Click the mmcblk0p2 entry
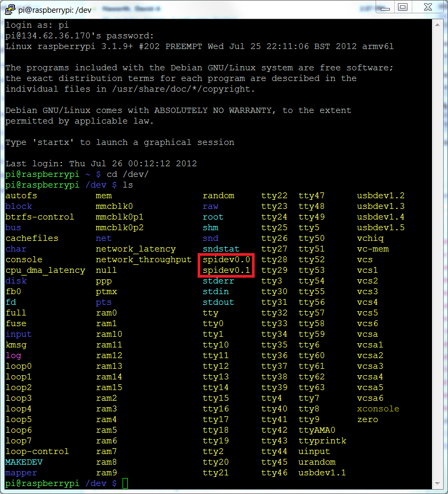Screen dimensions: 448x494 click(x=120, y=228)
